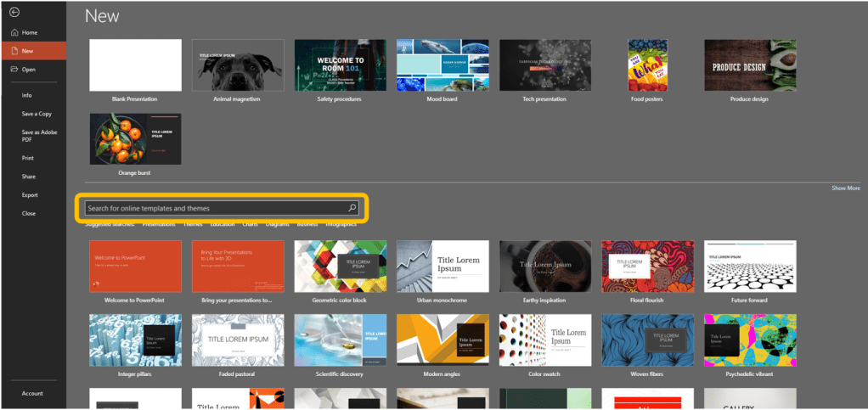Screen dimensions: 868x410
Task: Pick the Urban monochrome template
Action: click(x=442, y=267)
